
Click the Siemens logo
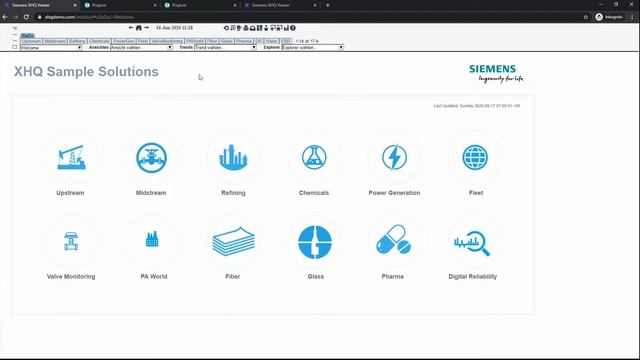(496, 73)
